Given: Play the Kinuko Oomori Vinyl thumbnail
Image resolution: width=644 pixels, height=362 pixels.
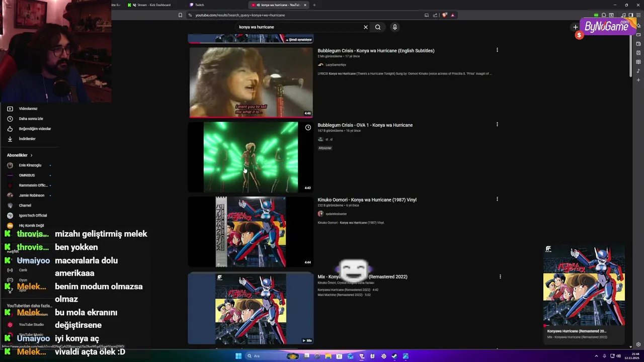Looking at the screenshot, I should [251, 232].
